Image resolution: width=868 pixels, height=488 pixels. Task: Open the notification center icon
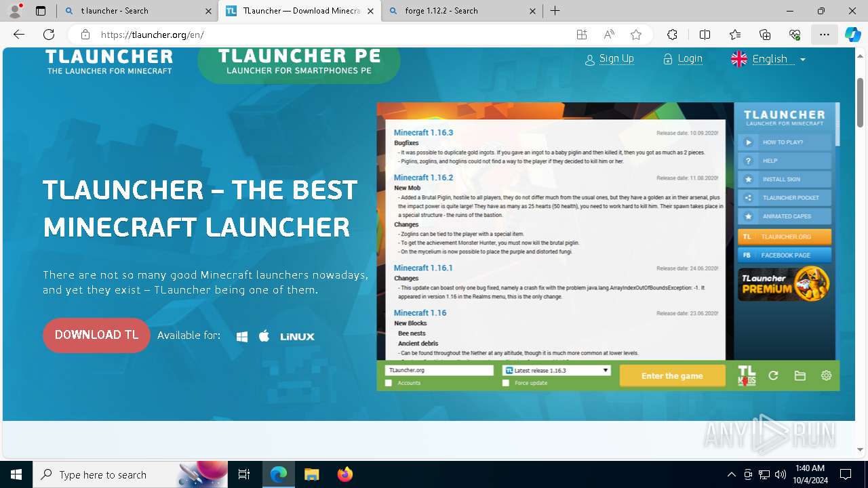846,474
